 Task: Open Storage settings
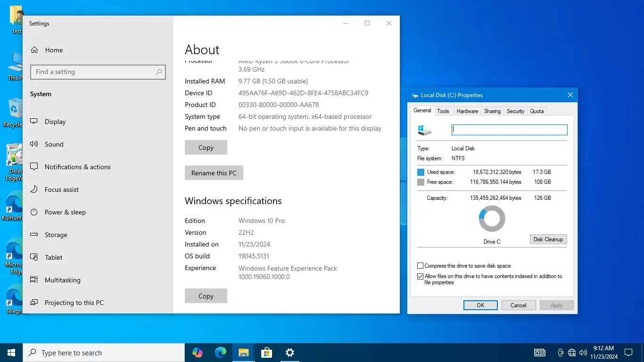[49, 235]
